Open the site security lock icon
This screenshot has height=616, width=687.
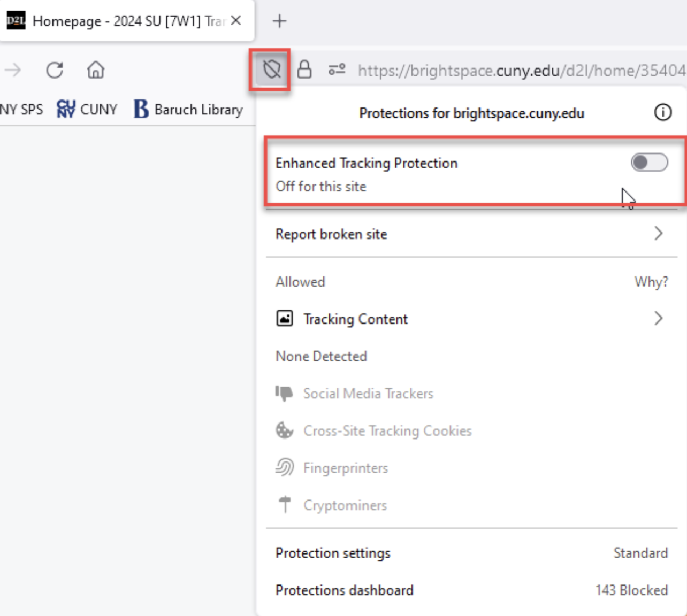coord(304,70)
